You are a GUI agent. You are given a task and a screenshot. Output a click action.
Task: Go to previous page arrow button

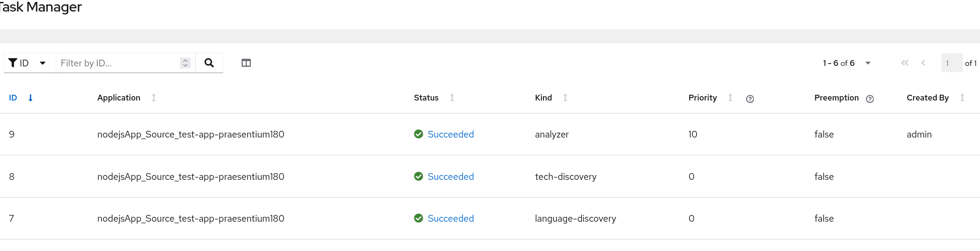pyautogui.click(x=923, y=63)
